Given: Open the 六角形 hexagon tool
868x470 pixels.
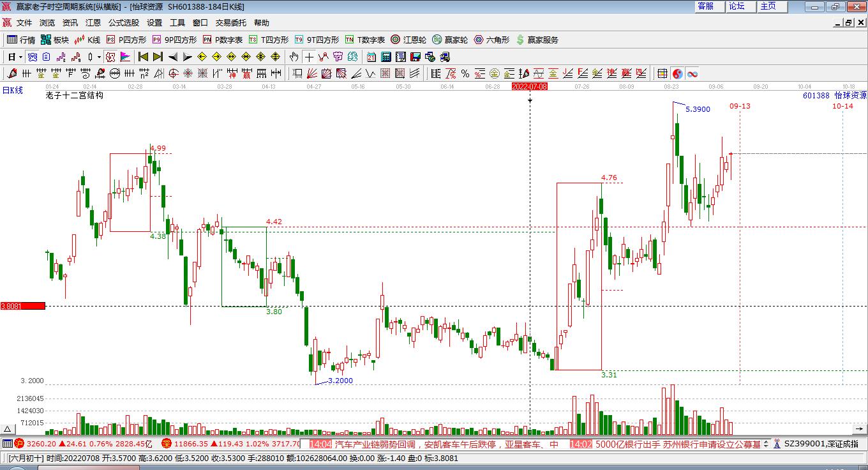Looking at the screenshot, I should [x=491, y=40].
